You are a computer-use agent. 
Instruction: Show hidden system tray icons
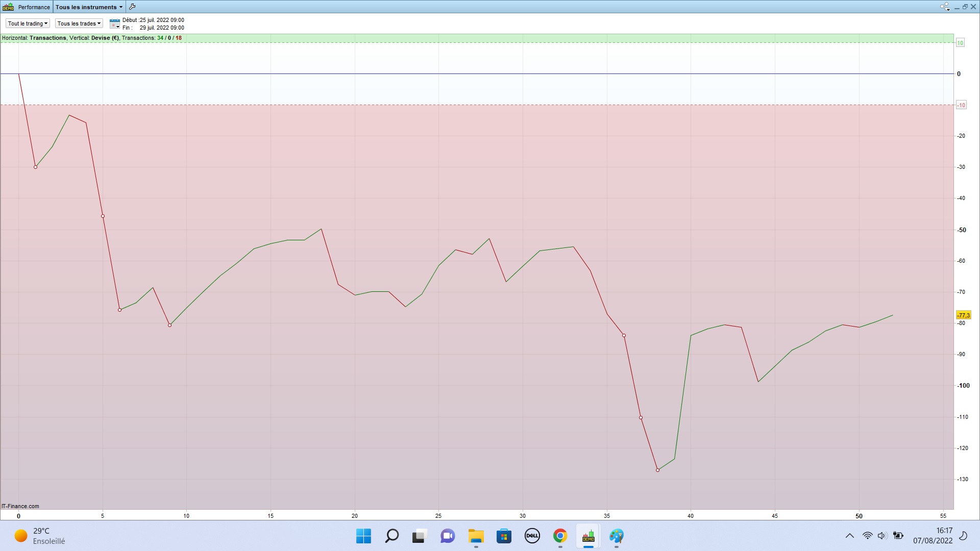849,536
